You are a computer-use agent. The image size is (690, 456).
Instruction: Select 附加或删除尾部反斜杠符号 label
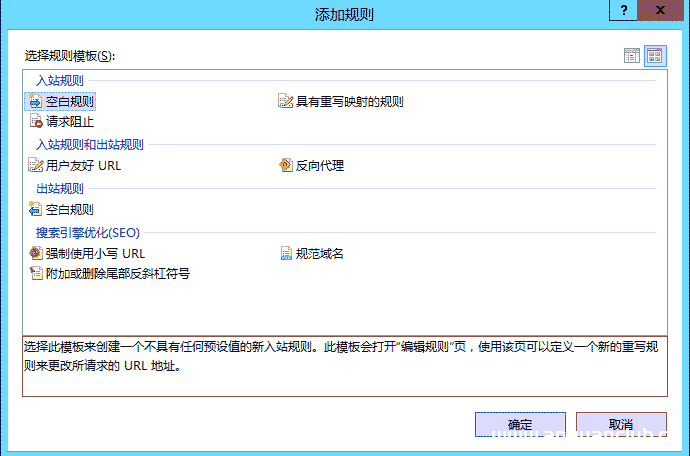(117, 274)
